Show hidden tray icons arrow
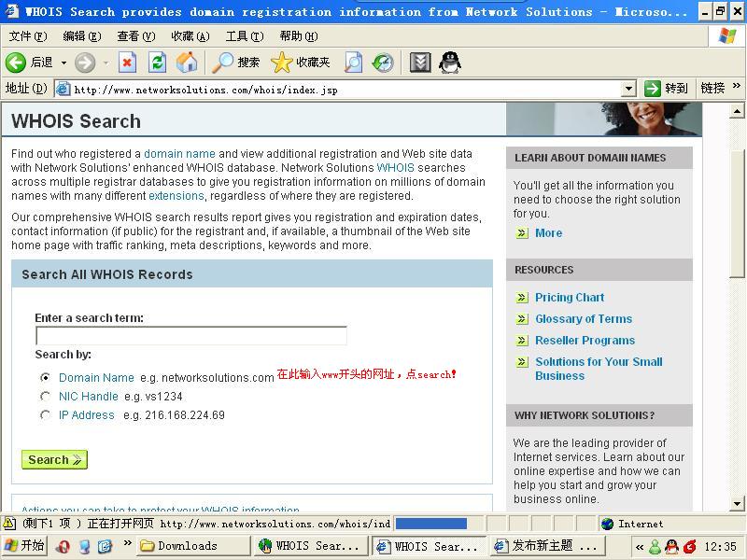 [640, 547]
